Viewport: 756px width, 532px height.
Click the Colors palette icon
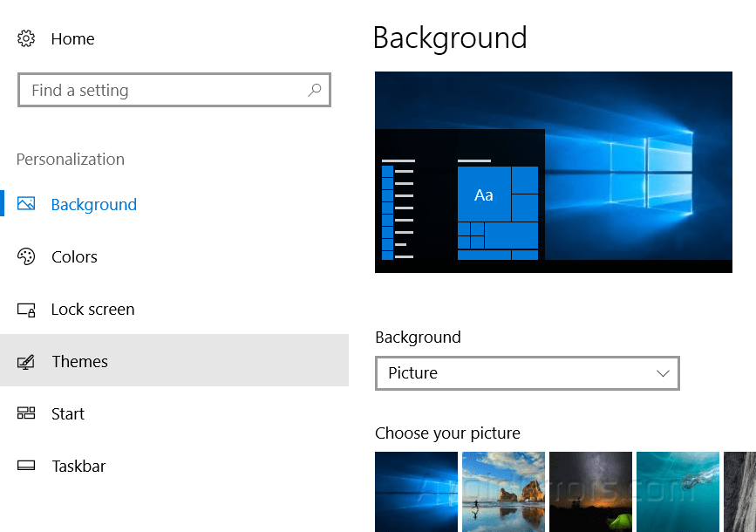click(25, 256)
